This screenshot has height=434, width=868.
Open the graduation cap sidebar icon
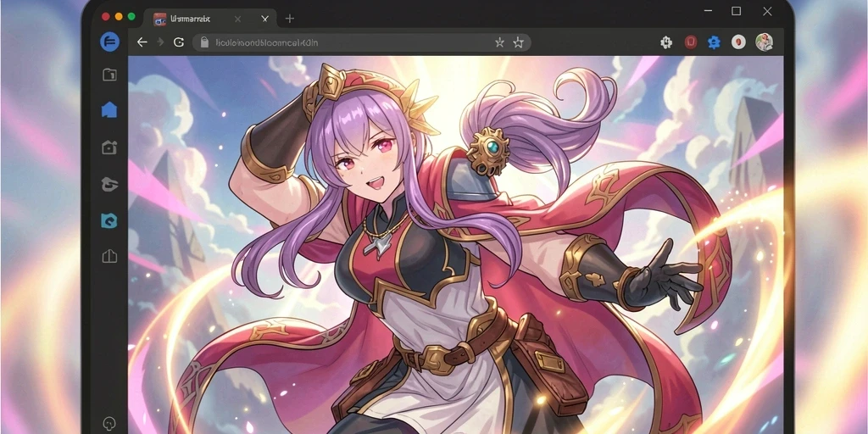pyautogui.click(x=109, y=184)
